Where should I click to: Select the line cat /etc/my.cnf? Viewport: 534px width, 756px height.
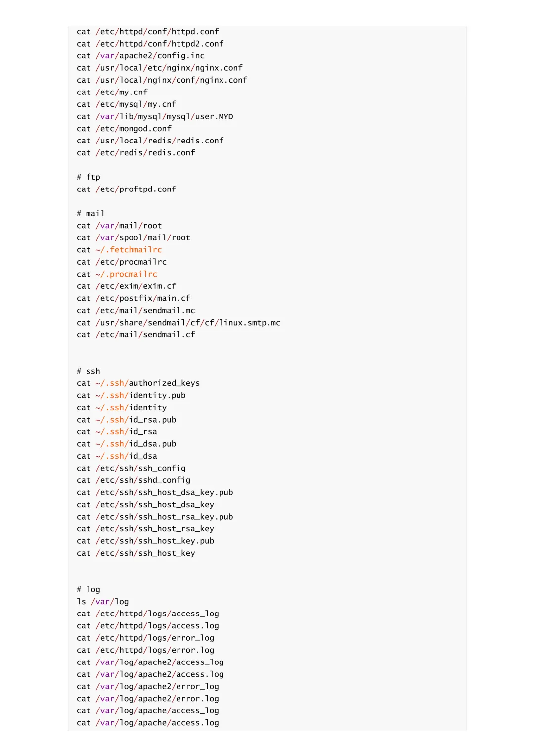tap(112, 92)
